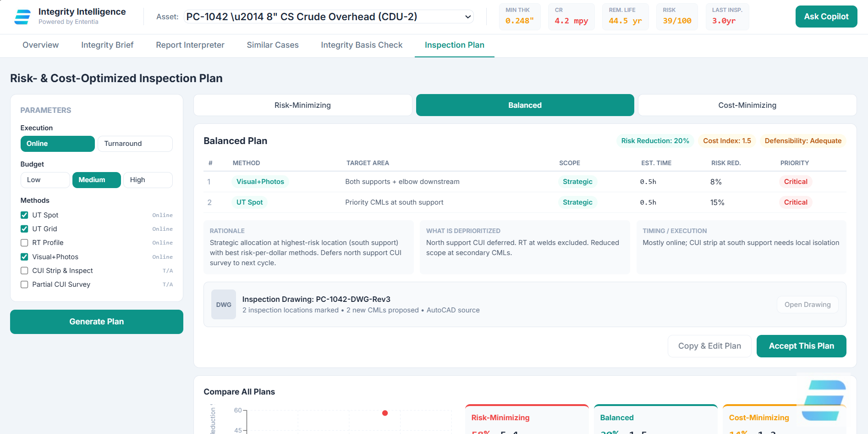Click the RISK 39/100 metric
The image size is (868, 434).
point(677,17)
